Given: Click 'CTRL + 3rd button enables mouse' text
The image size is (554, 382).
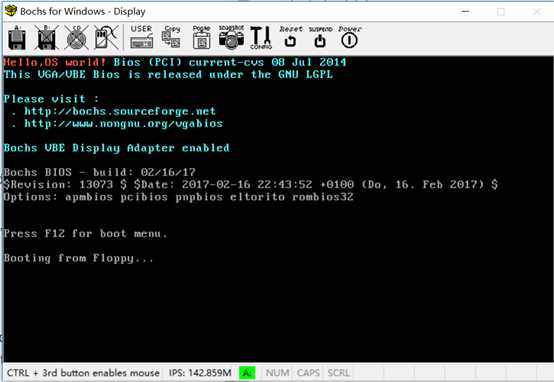Looking at the screenshot, I should (83, 373).
